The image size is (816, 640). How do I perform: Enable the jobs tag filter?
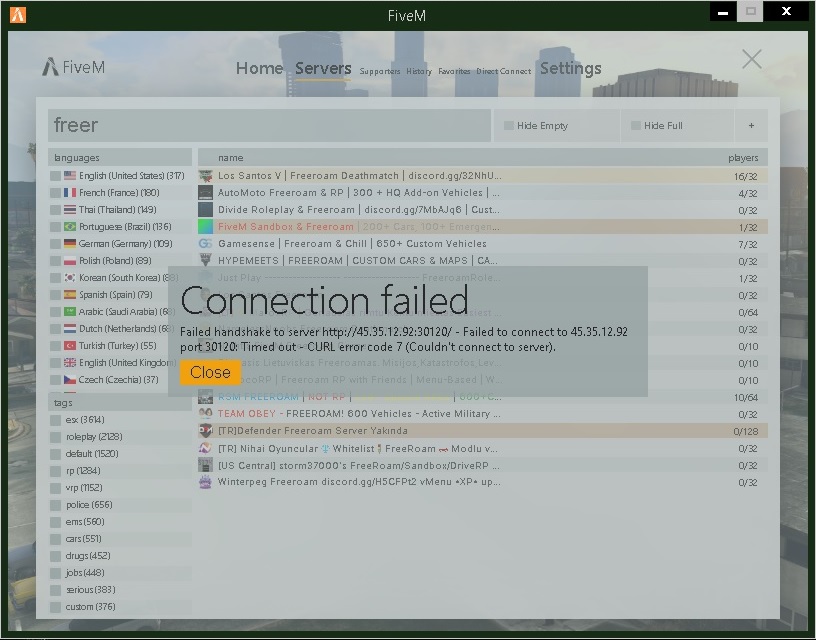120,573
